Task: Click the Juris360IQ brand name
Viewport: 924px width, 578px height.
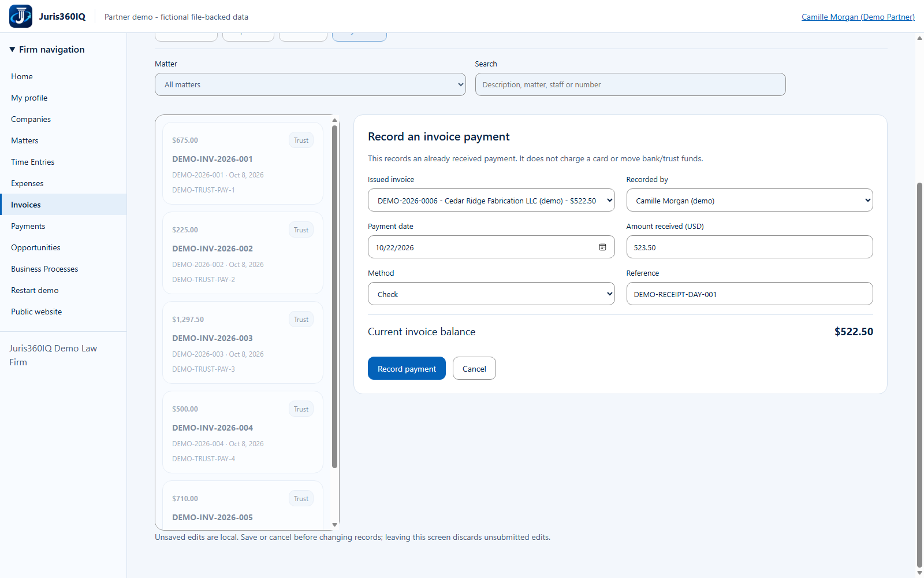Action: pyautogui.click(x=62, y=17)
